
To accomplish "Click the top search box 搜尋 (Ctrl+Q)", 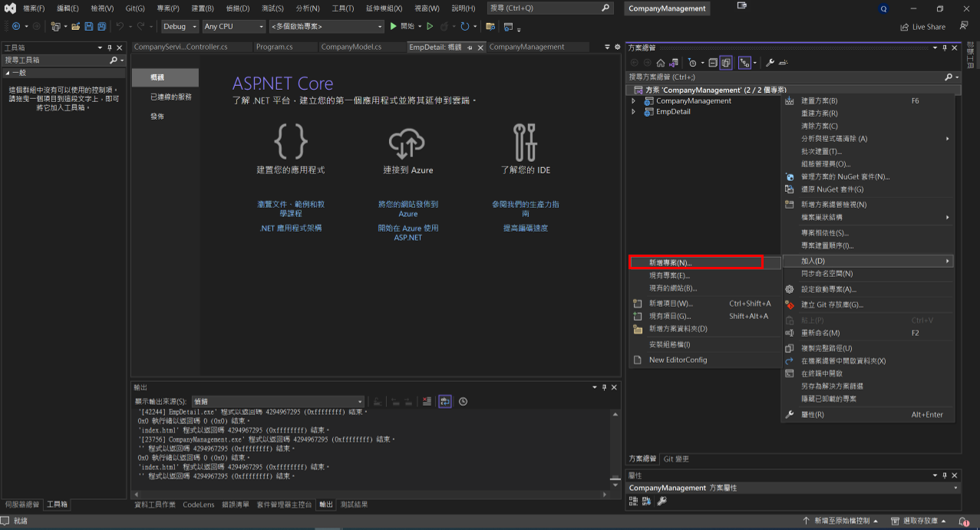I will point(550,8).
